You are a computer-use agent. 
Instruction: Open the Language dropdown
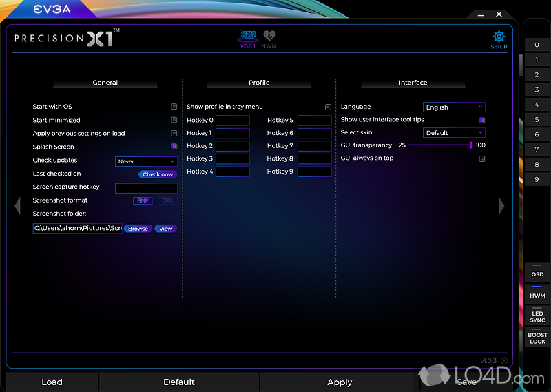click(454, 107)
